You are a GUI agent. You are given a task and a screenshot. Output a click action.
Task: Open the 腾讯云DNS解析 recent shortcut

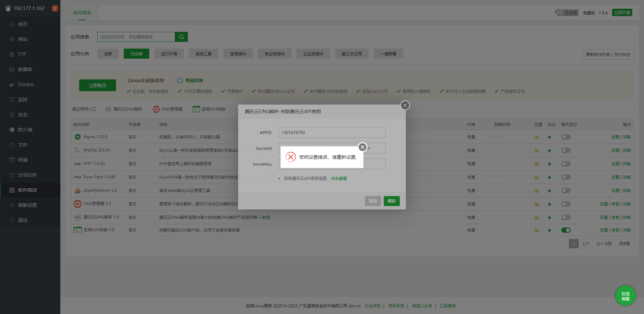[x=124, y=109]
